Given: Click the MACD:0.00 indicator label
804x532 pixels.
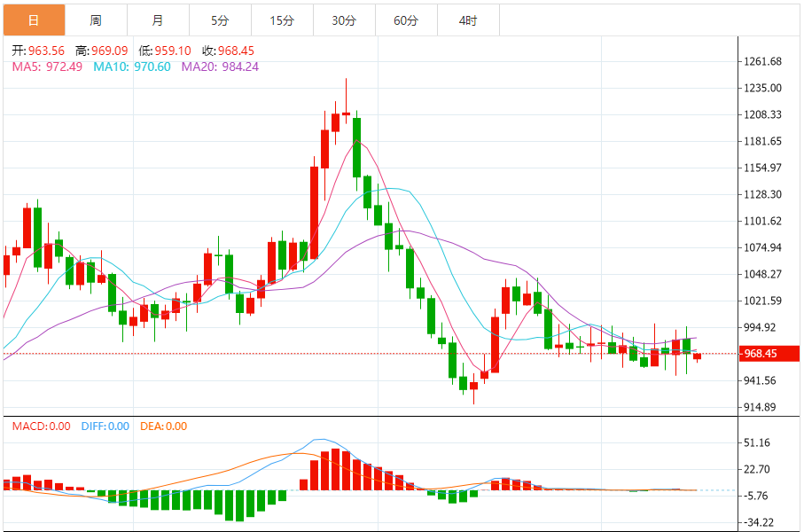Looking at the screenshot, I should [41, 426].
